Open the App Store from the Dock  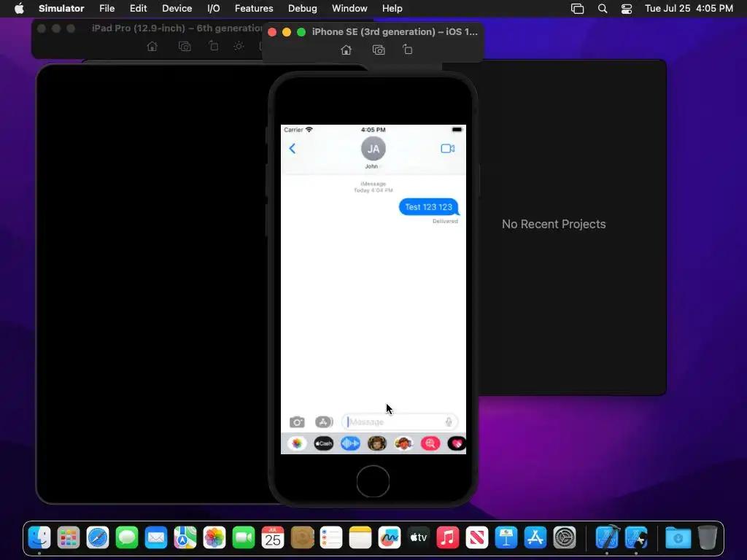click(535, 538)
